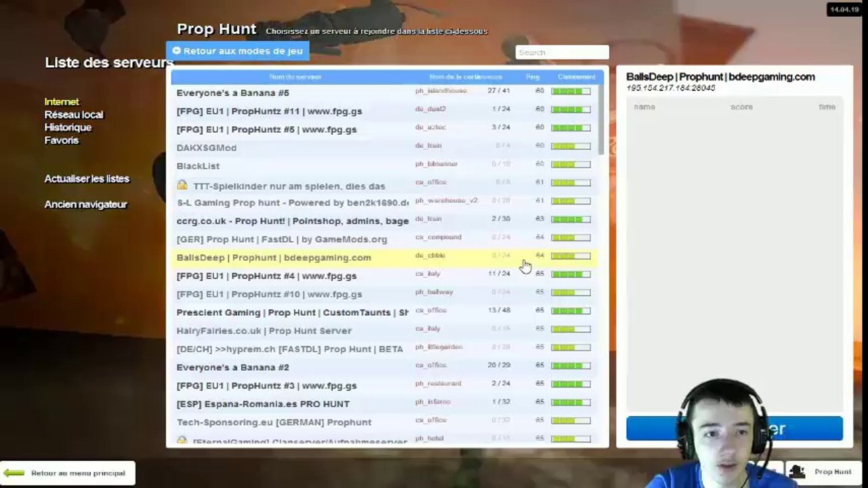Viewport: 868px width, 488px height.
Task: Select server [FPG] EU1 | PropHuntz #11
Action: pos(384,111)
